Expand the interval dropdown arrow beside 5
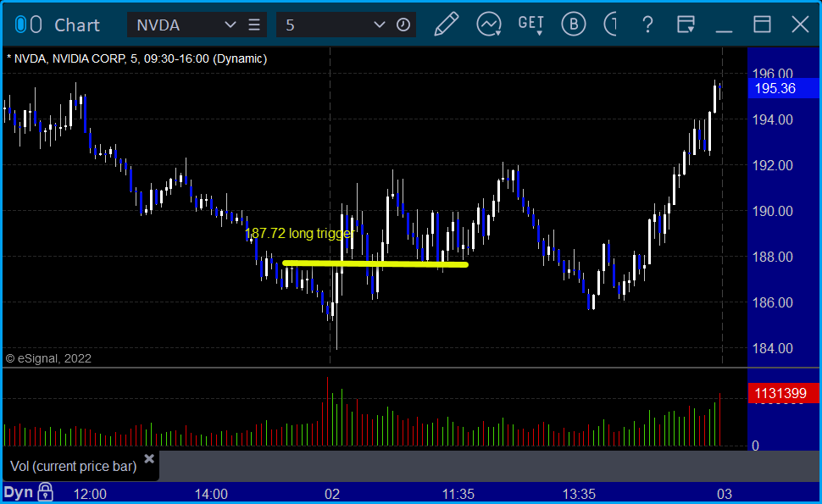The width and height of the screenshot is (822, 504). pyautogui.click(x=379, y=25)
